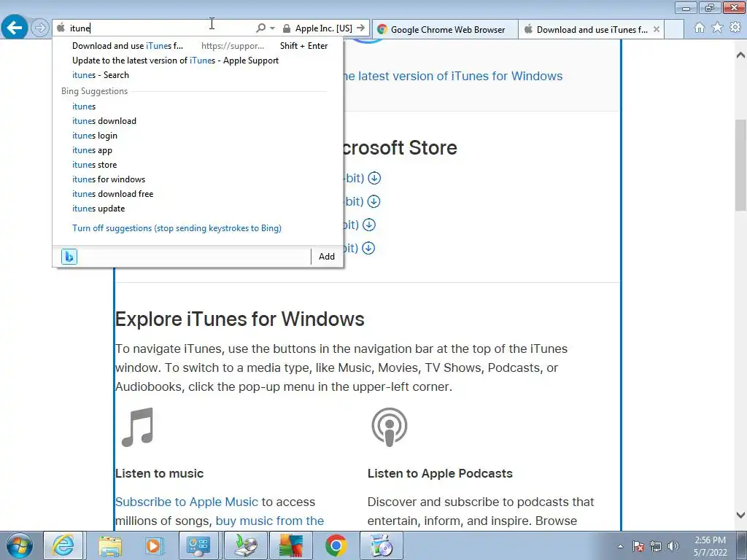Pick 'itunes app' Bing suggestion
This screenshot has width=747, height=560.
point(197,150)
